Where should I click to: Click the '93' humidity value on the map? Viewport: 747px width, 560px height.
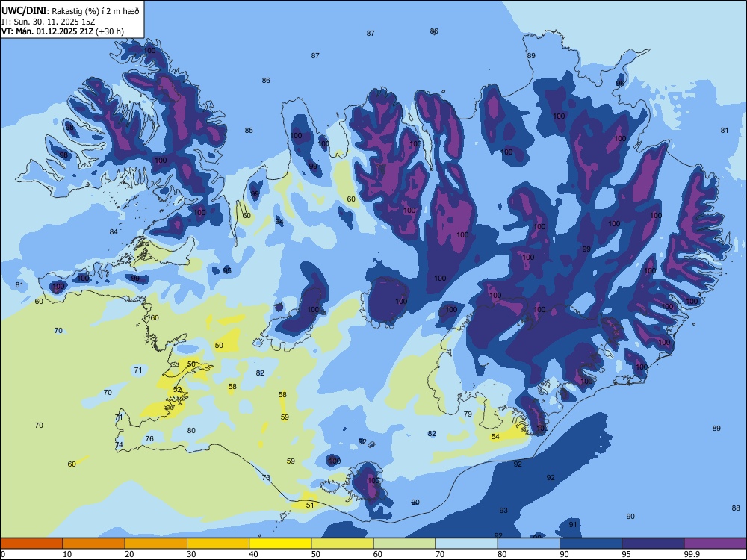503,511
